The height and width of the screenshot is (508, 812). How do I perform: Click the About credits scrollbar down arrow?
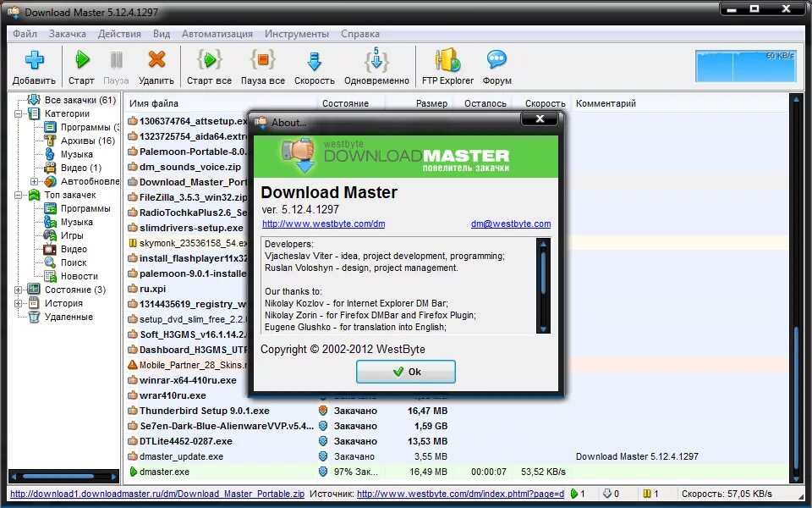pyautogui.click(x=543, y=329)
